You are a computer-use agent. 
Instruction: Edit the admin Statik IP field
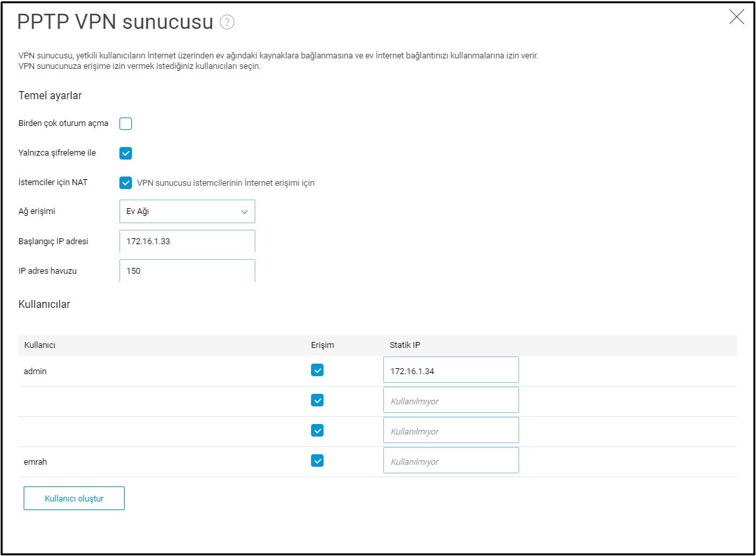click(x=451, y=370)
